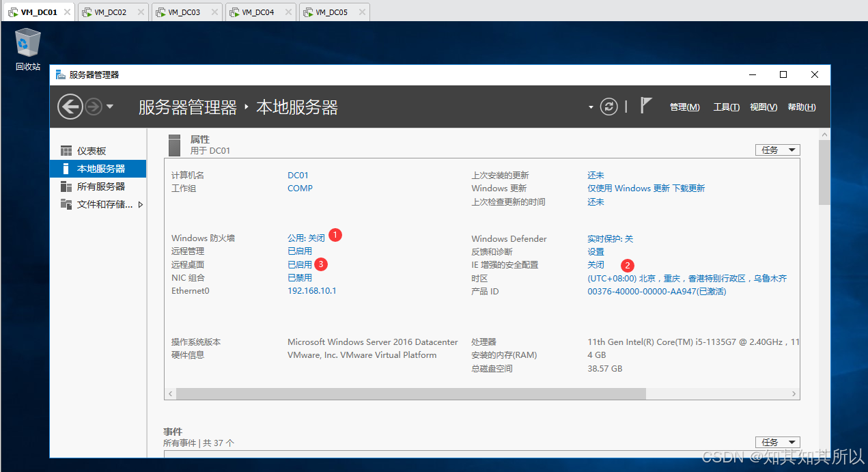The width and height of the screenshot is (868, 472).
Task: Click NIC 组合 link 已禁用
Action: click(x=300, y=278)
